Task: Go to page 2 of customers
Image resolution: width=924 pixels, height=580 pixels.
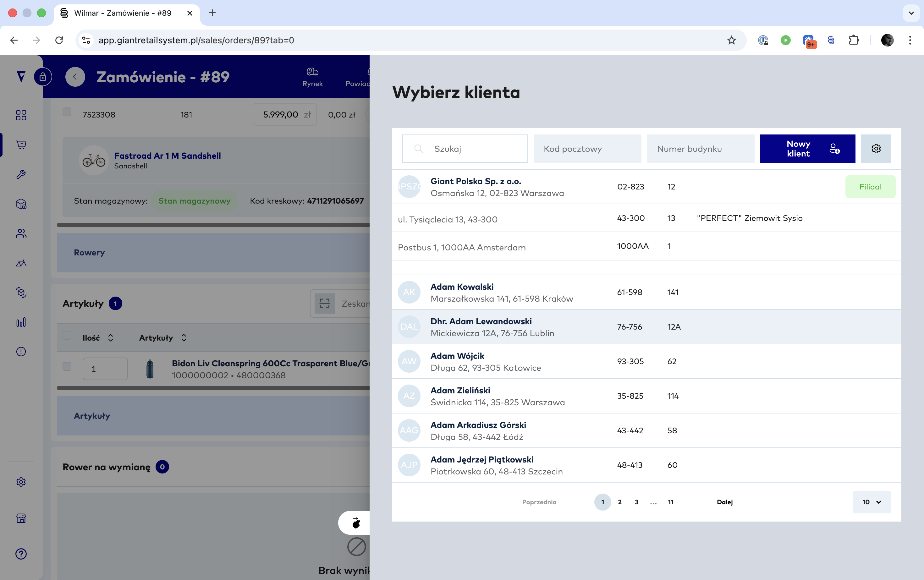Action: [619, 502]
